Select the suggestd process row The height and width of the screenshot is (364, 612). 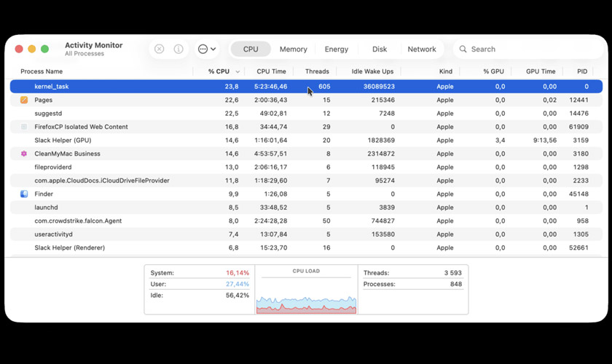306,114
